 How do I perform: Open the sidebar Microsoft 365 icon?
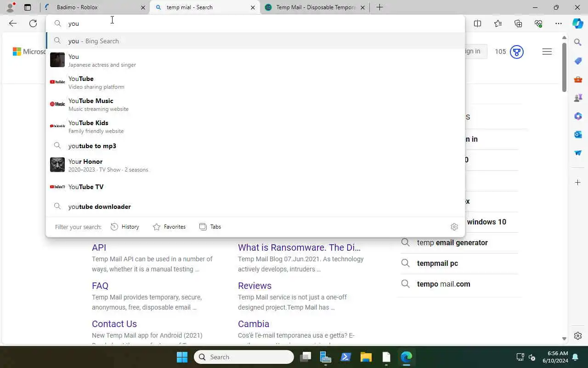[578, 116]
